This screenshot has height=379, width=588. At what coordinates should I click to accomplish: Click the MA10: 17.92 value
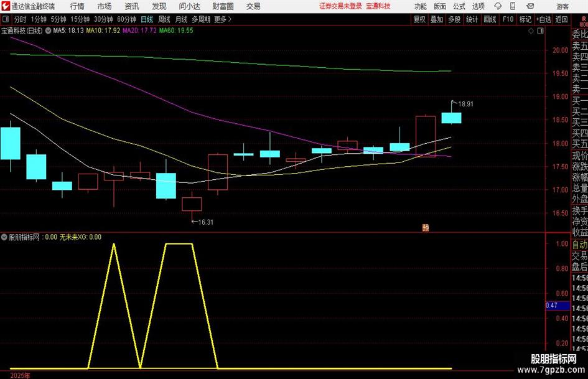pos(103,30)
